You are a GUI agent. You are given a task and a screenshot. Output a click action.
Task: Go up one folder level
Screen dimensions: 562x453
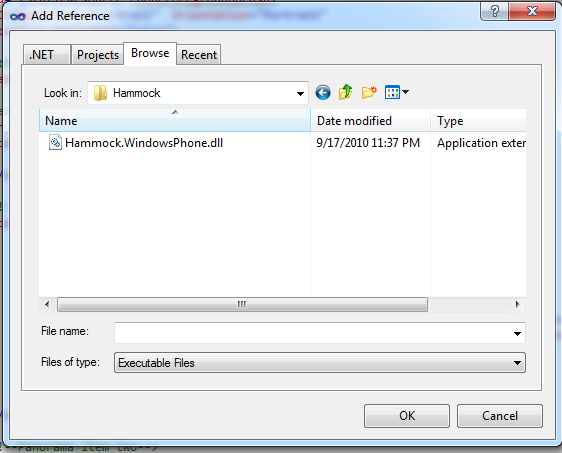346,92
